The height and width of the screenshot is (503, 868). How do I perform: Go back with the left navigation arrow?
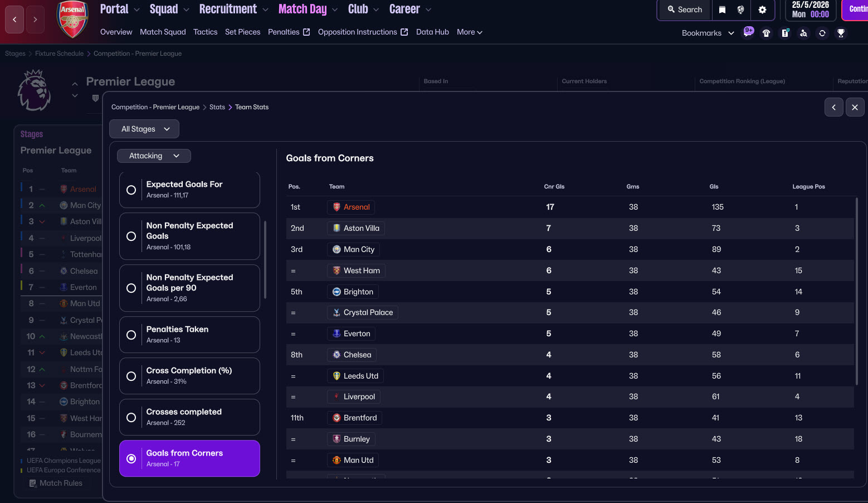[x=14, y=20]
